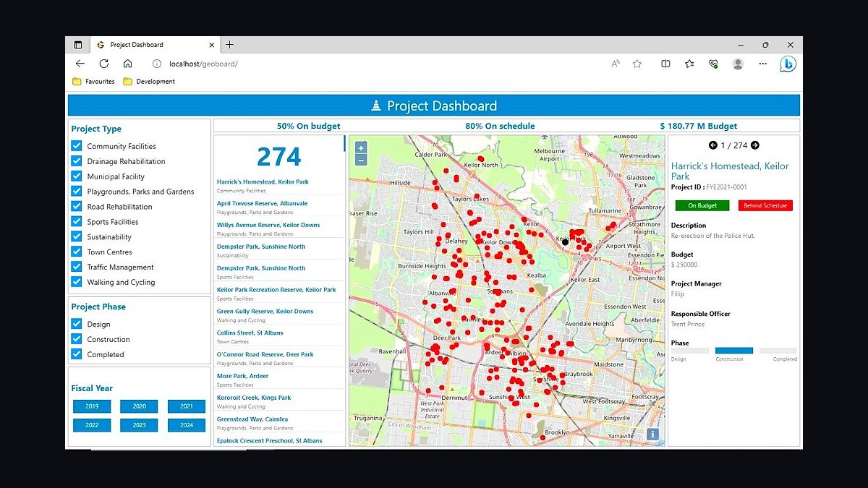Image resolution: width=868 pixels, height=488 pixels.
Task: Select fiscal year 2019
Action: [x=92, y=406]
